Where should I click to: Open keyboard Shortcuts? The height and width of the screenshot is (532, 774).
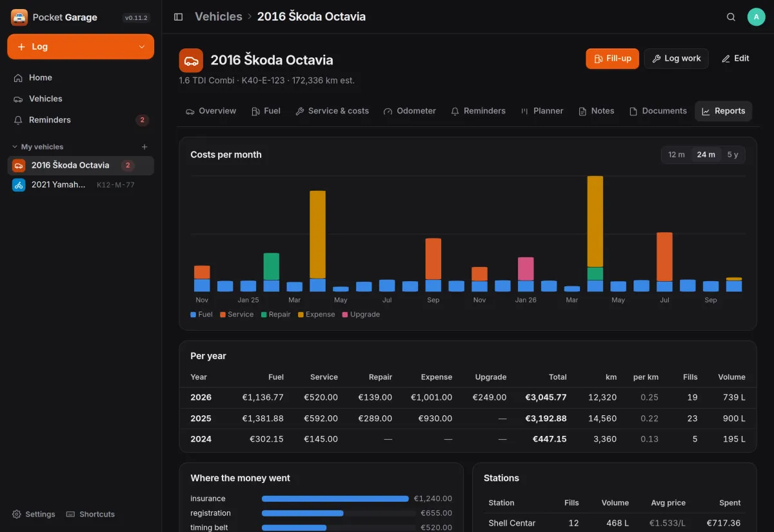point(90,514)
